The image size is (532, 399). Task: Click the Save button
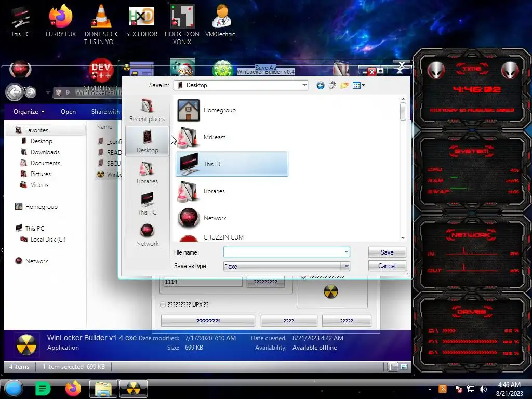tap(387, 252)
